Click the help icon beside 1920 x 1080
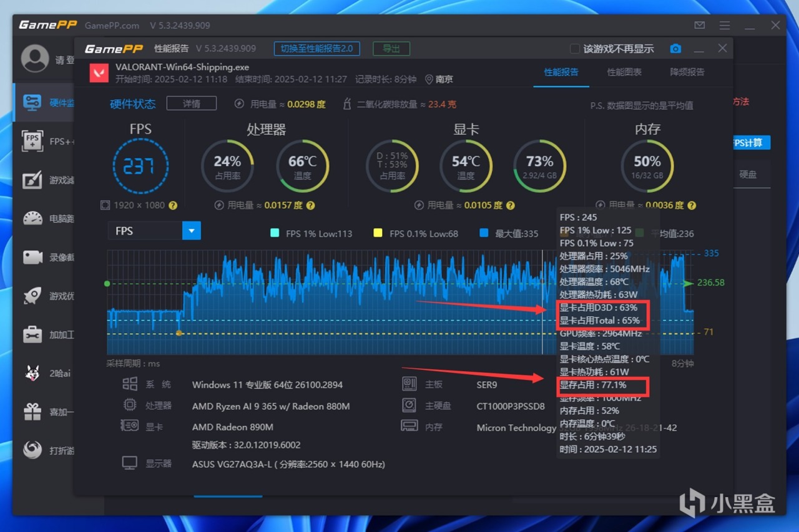The image size is (799, 532). click(173, 205)
